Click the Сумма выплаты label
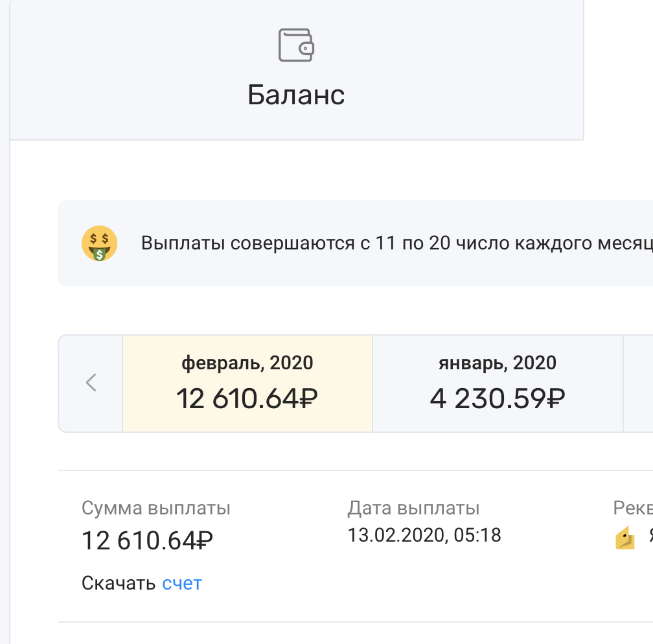This screenshot has width=653, height=644. 156,508
